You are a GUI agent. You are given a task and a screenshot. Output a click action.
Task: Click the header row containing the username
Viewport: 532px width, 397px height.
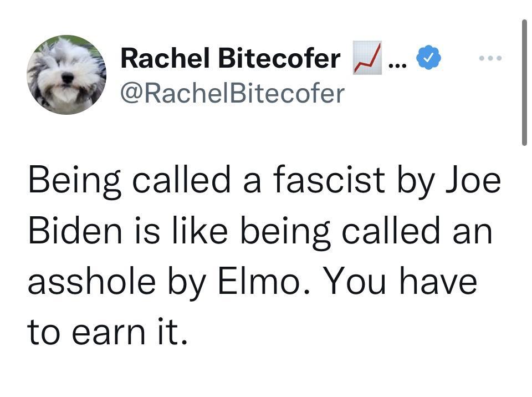click(249, 72)
